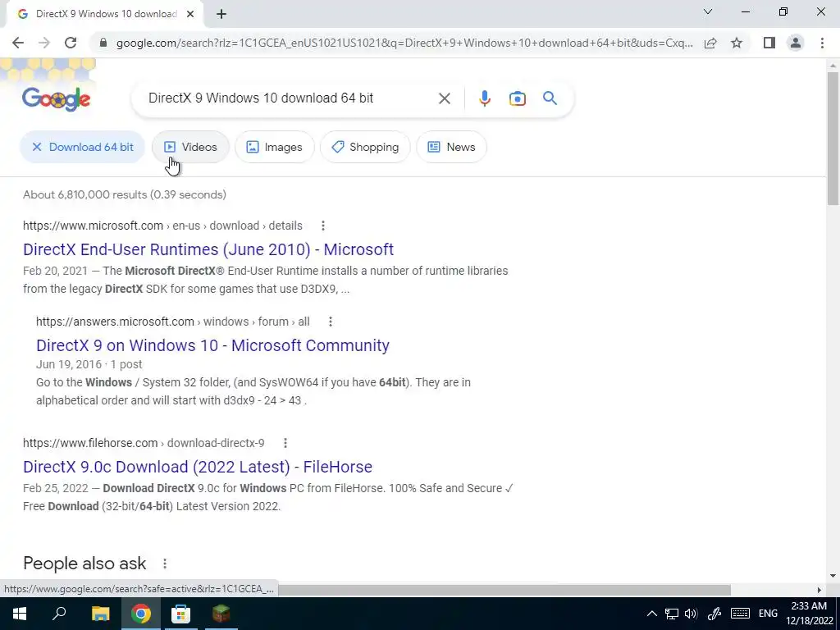Click the 'Jun 19, 2016 · 1 post' text
Screen dimensions: 840x630
click(89, 365)
